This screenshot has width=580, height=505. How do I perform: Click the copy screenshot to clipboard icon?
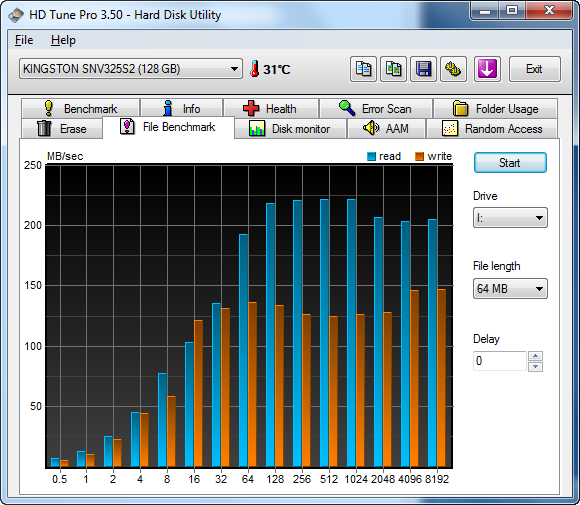(x=394, y=69)
